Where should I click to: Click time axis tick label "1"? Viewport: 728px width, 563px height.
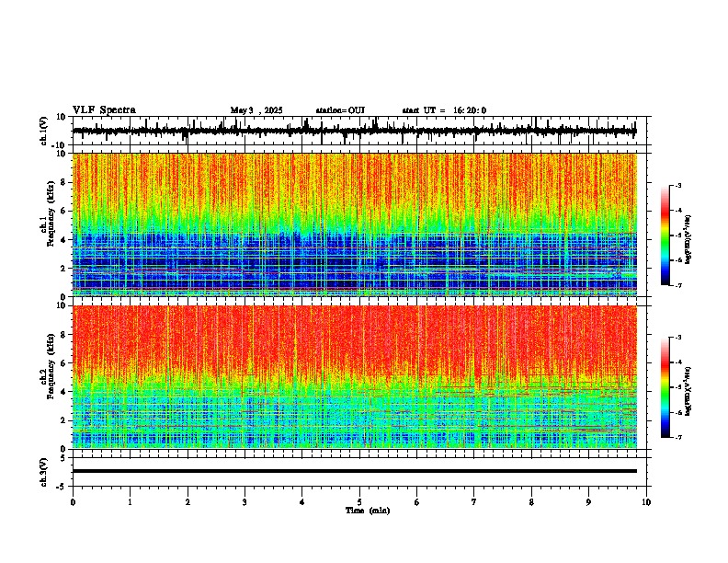pyautogui.click(x=130, y=502)
